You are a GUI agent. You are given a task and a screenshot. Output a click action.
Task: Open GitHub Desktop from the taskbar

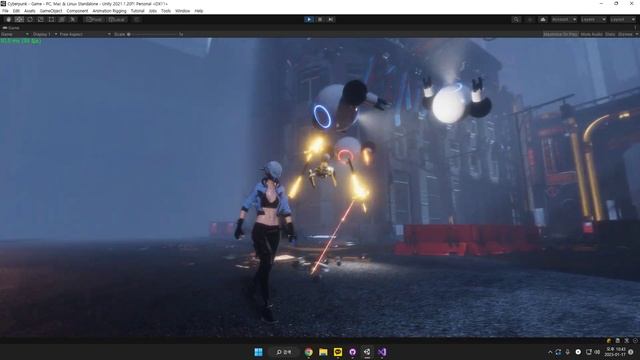[x=353, y=352]
